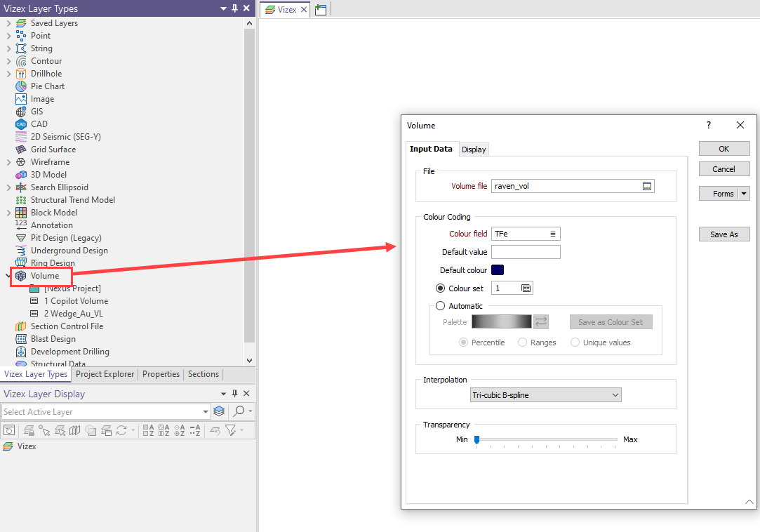Enable the Automatic colour option

point(441,306)
